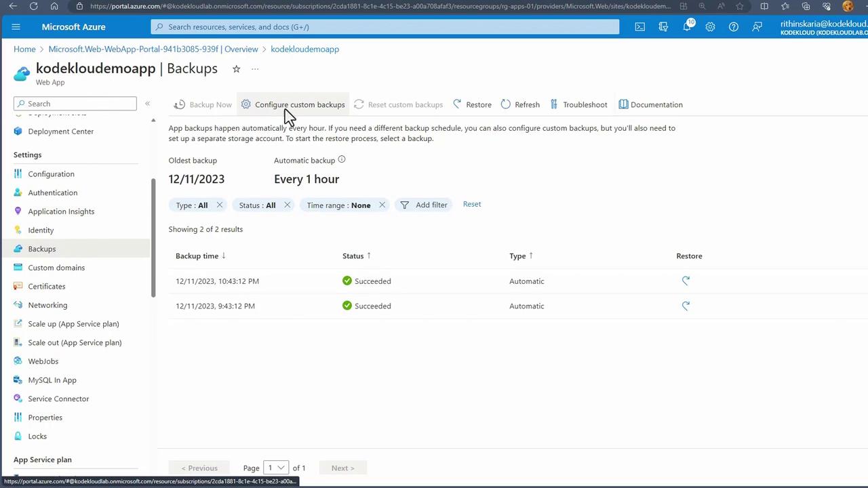Open the more options ellipsis beside Backups title
Image resolution: width=868 pixels, height=488 pixels.
(x=255, y=69)
